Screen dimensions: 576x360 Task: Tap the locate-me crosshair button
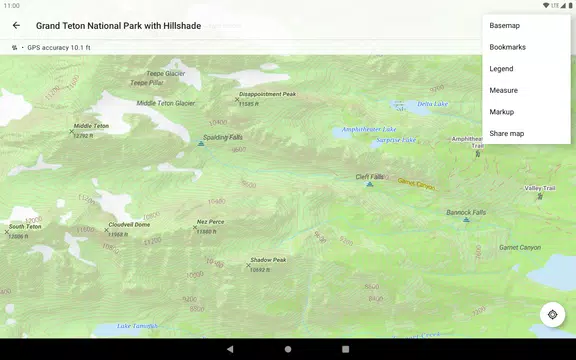pos(552,315)
